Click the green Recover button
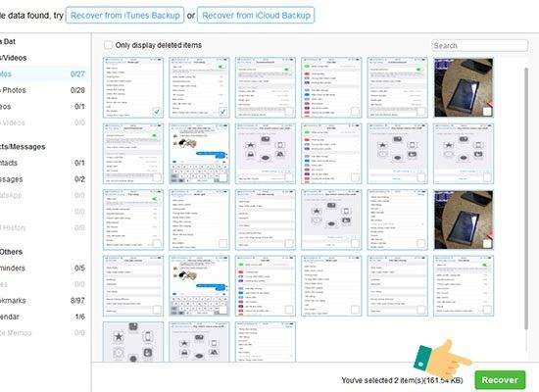Viewport: 539px width, 392px height. [500, 379]
